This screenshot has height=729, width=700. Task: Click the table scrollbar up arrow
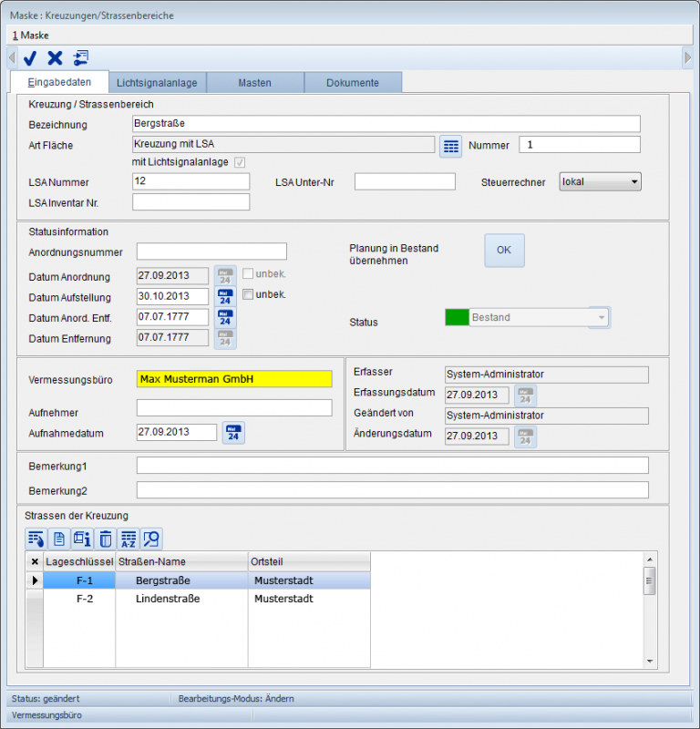(x=650, y=560)
